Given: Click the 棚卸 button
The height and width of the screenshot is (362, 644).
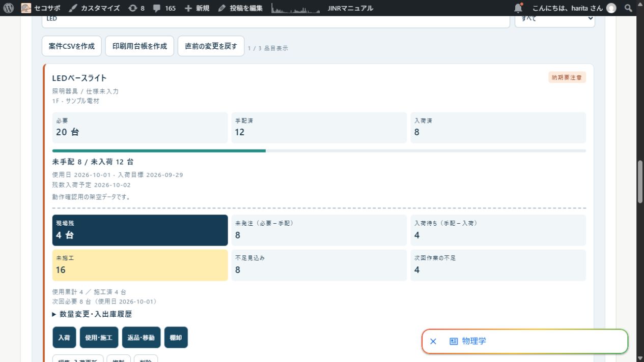Looking at the screenshot, I should [x=176, y=338].
